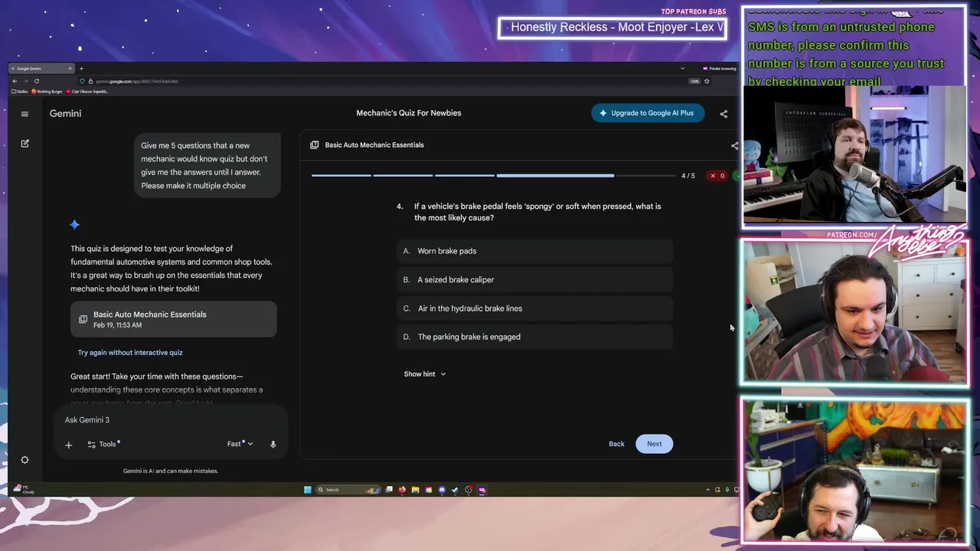
Task: Click the browser zoom level indicator
Action: point(694,81)
